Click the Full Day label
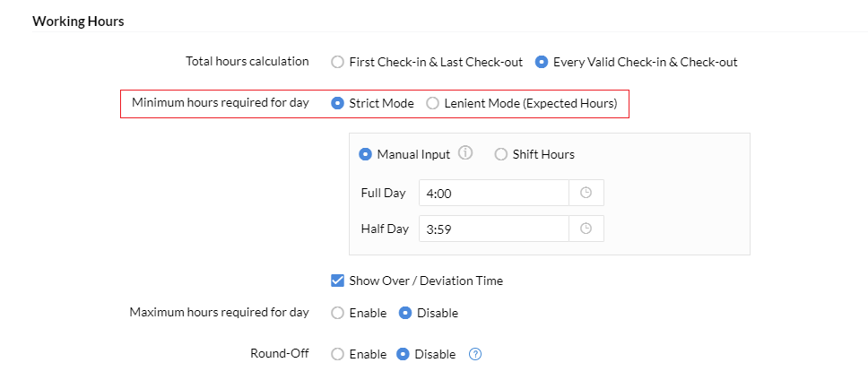 (383, 193)
